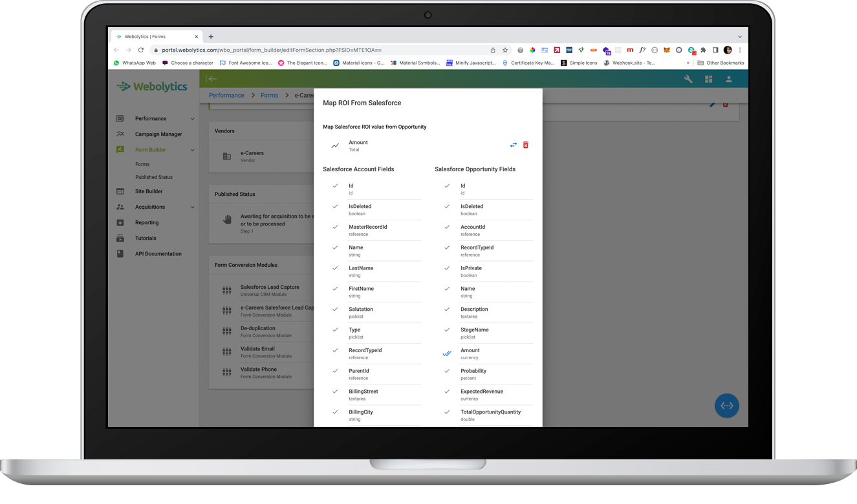
Task: Expand the Performance section in the sidebar
Action: (x=192, y=119)
